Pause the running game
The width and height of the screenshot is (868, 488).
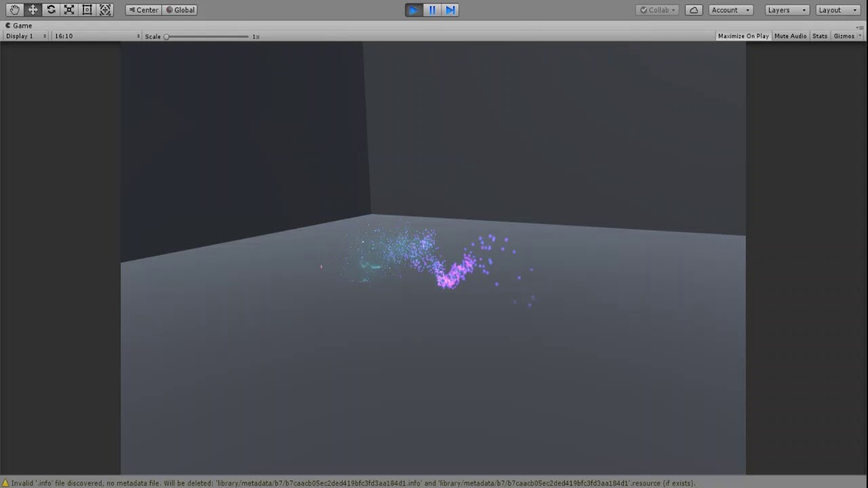[432, 9]
